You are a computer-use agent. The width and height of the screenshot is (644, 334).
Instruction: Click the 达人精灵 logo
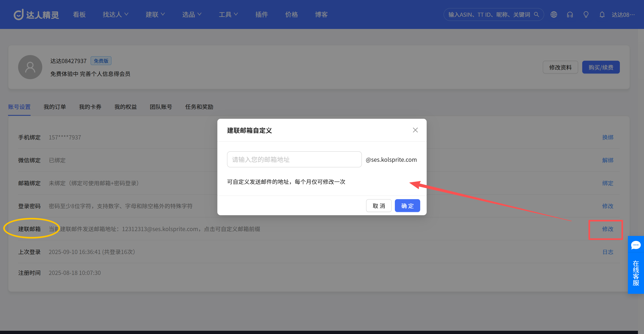coord(36,14)
